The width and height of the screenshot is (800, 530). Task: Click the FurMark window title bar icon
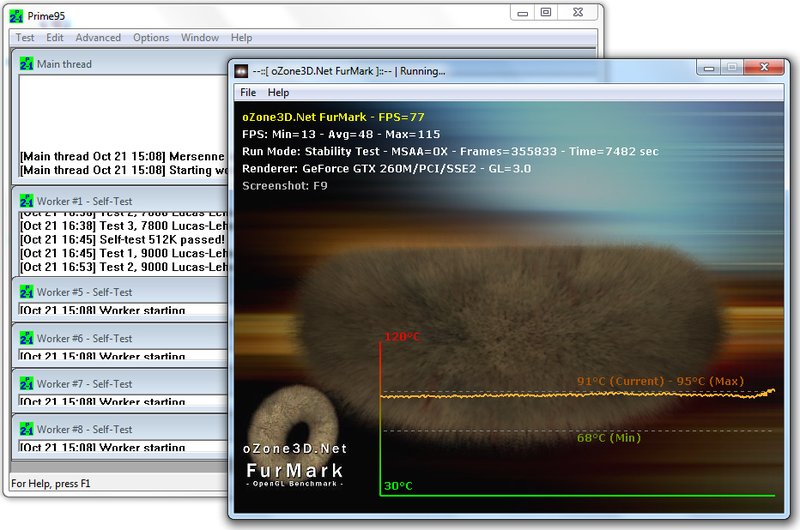(241, 71)
